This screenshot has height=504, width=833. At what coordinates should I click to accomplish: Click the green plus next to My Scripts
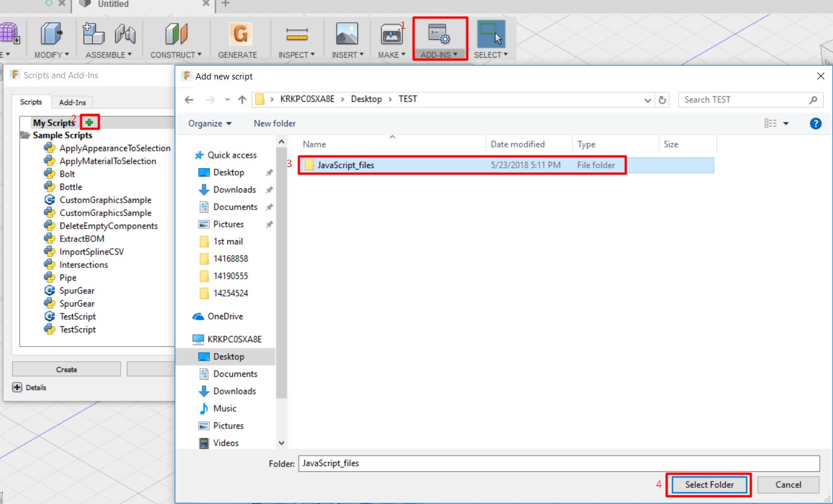pyautogui.click(x=89, y=122)
